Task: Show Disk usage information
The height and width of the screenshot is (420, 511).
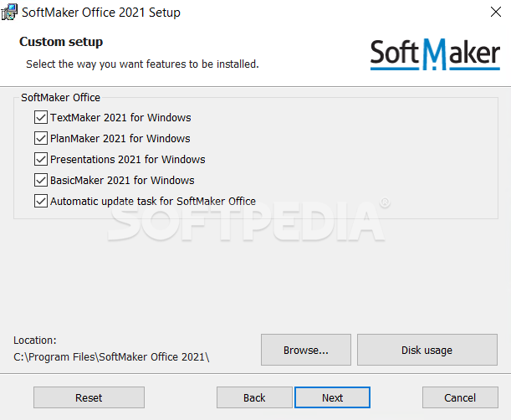Action: click(427, 350)
